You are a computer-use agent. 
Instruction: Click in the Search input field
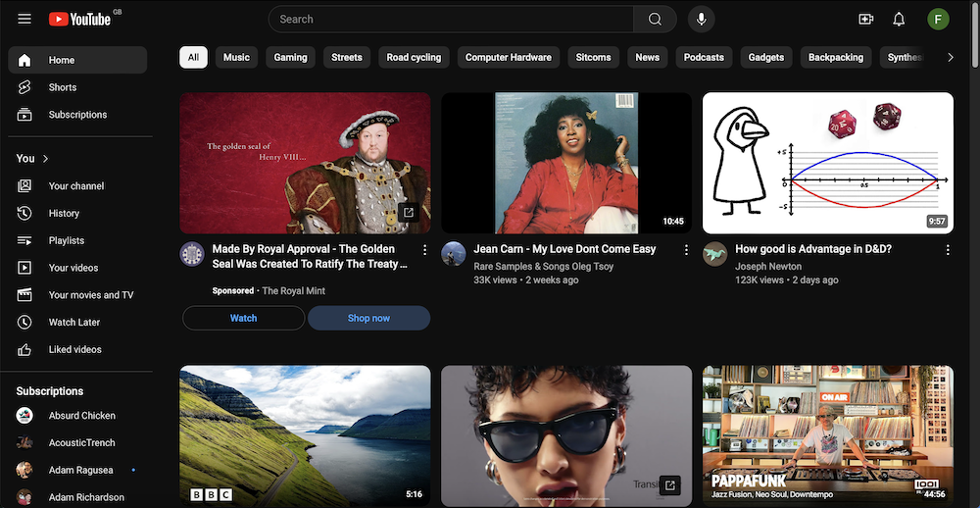pyautogui.click(x=451, y=19)
